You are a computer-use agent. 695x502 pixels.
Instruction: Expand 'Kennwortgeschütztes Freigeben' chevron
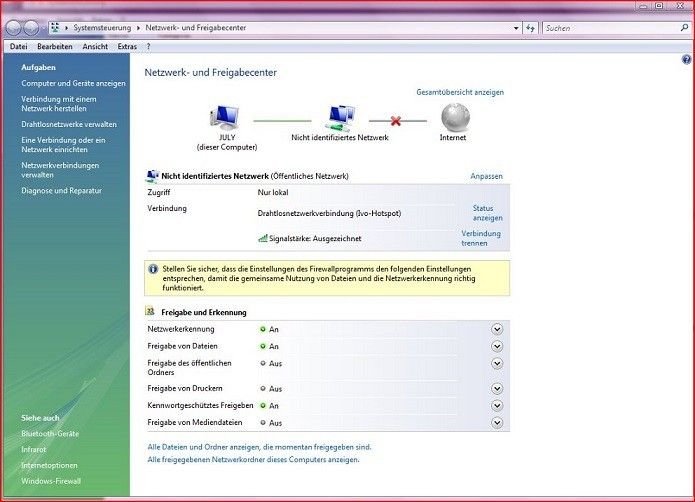tap(497, 405)
